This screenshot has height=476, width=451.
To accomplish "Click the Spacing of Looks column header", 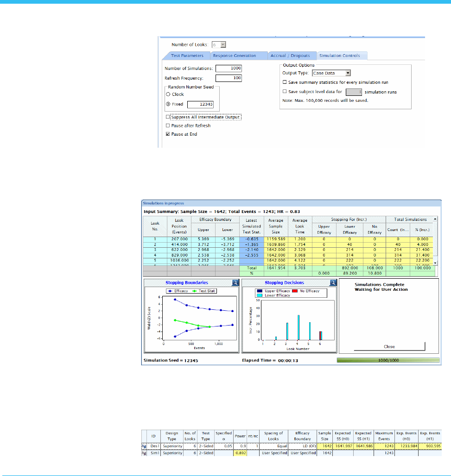I will click(x=273, y=436).
